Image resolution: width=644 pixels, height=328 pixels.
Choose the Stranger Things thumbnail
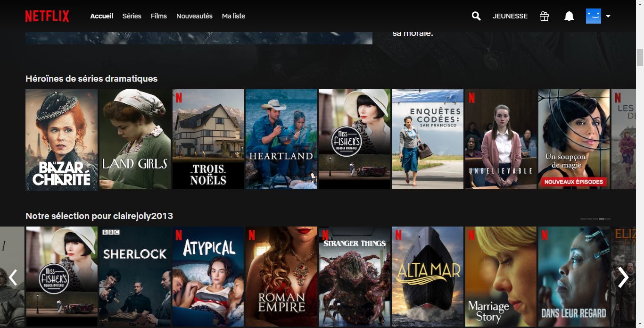(354, 276)
